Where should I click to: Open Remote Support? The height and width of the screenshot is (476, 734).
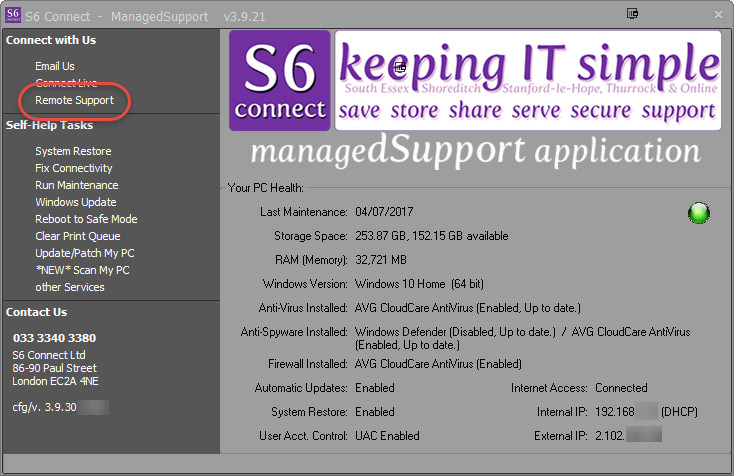(x=74, y=100)
